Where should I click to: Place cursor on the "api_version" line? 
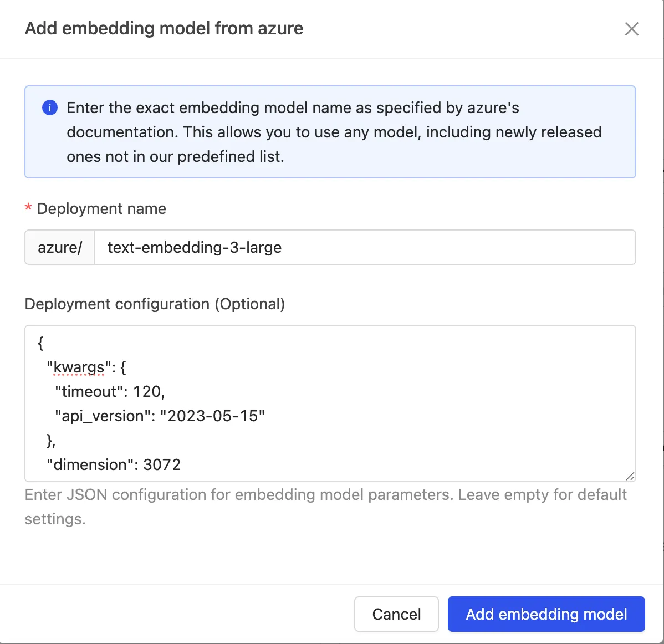click(x=160, y=416)
